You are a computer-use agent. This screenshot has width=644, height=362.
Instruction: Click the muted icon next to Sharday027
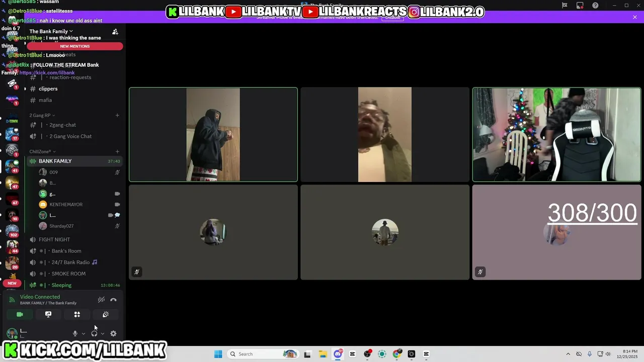pos(117,226)
